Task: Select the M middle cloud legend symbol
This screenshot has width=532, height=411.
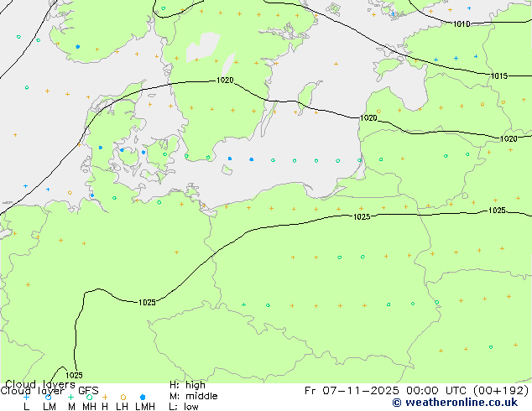Action: [70, 397]
